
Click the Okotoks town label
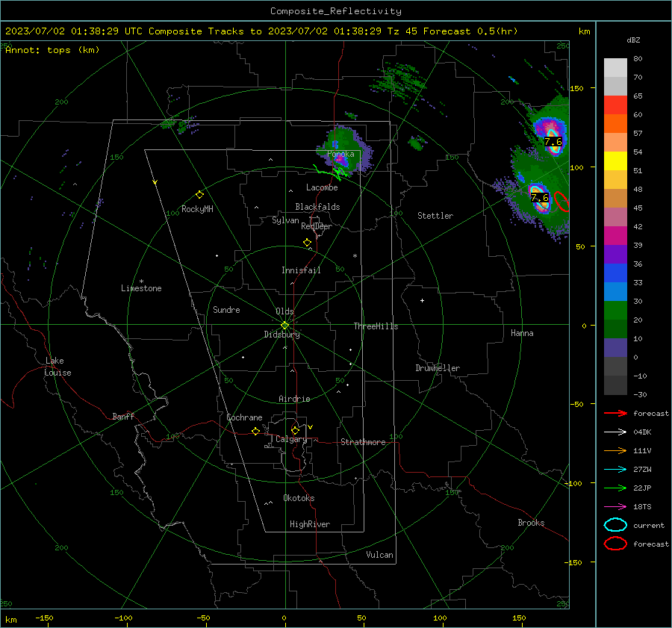(299, 498)
